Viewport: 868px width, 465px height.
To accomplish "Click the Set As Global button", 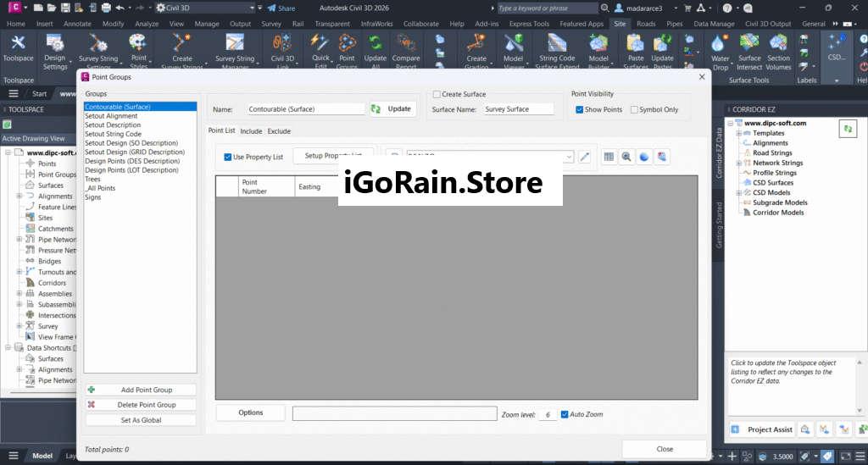I will 141,420.
